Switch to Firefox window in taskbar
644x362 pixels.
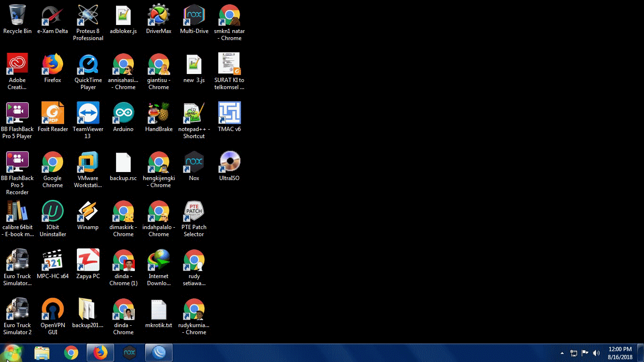coord(100,353)
